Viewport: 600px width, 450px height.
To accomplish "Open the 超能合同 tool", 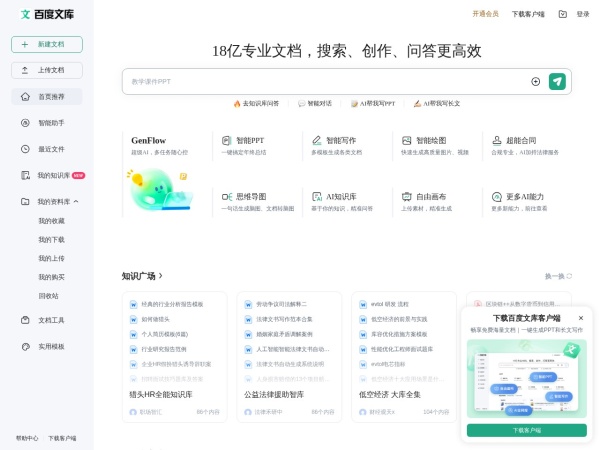I will (x=525, y=145).
